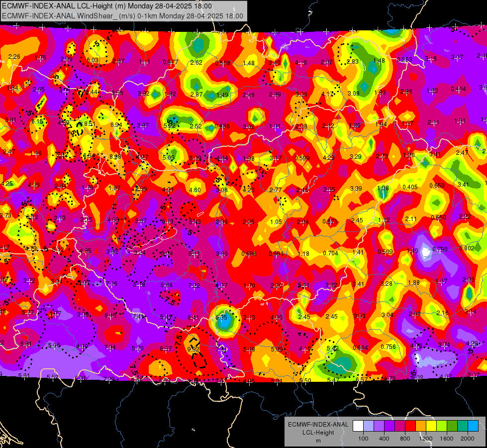The height and width of the screenshot is (448, 487).
Task: Click the white 100 m legend swatch
Action: click(x=358, y=426)
